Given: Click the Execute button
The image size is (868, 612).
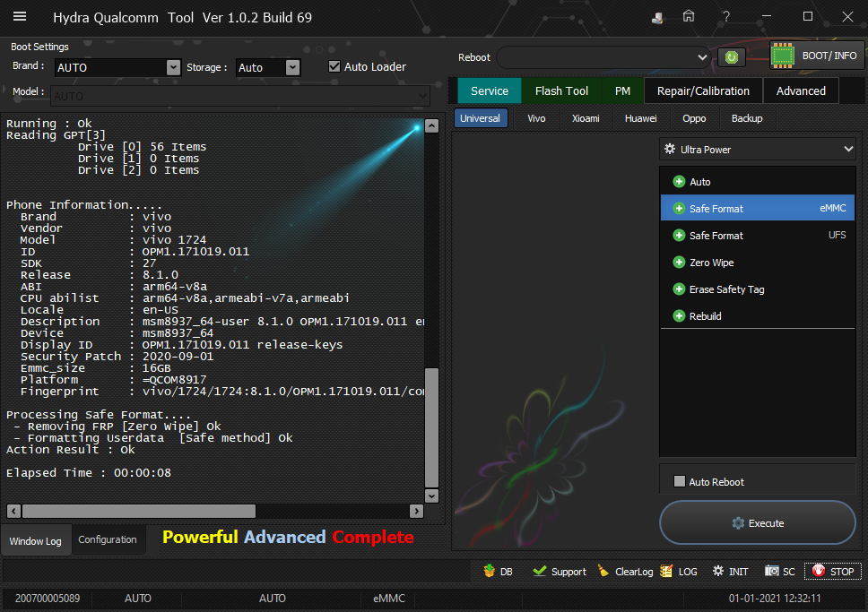Looking at the screenshot, I should coord(758,523).
